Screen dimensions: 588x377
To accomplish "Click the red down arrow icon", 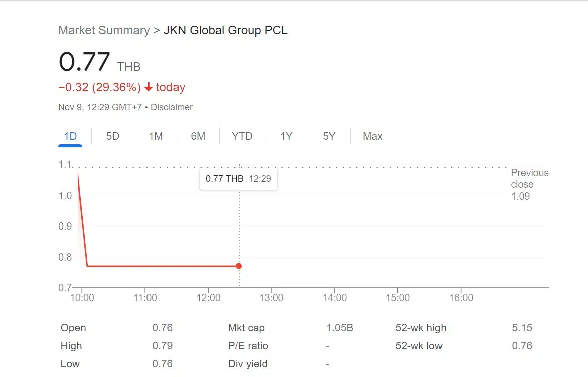I will pos(149,87).
